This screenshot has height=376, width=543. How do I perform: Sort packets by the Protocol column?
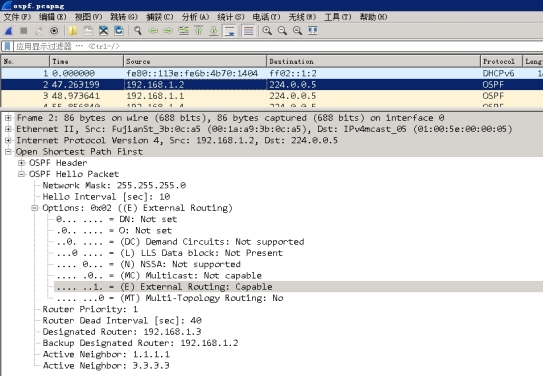click(501, 61)
